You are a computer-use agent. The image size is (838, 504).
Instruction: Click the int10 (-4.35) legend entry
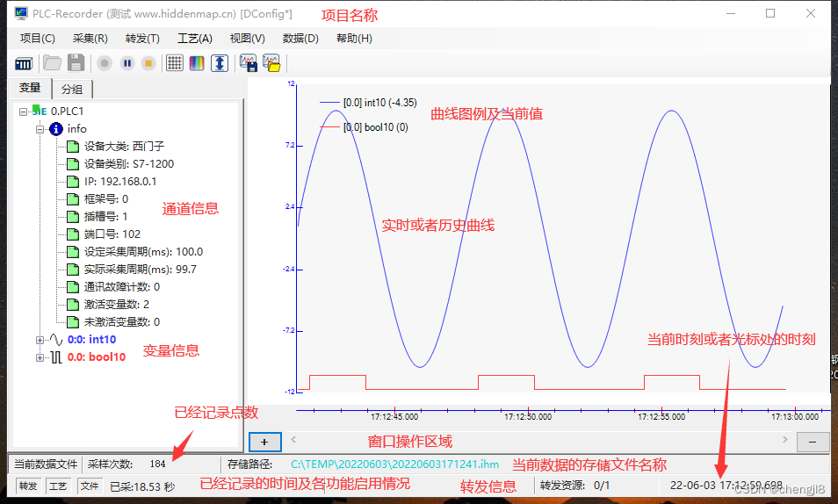[368, 103]
